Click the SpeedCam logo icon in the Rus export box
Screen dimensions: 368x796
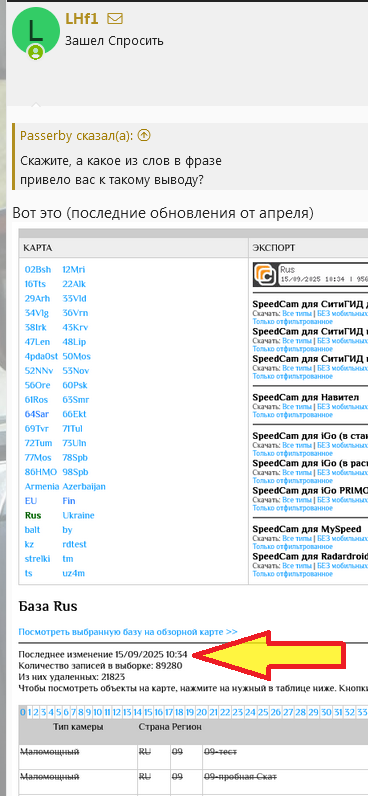(x=265, y=275)
